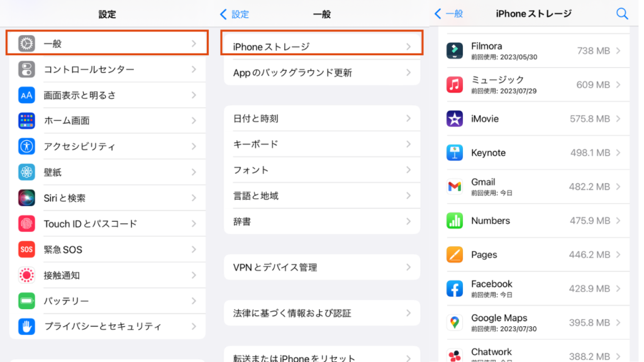Viewport: 644px width, 362px height.
Task: Open the green Battery (バッテリー) icon
Action: point(26,301)
